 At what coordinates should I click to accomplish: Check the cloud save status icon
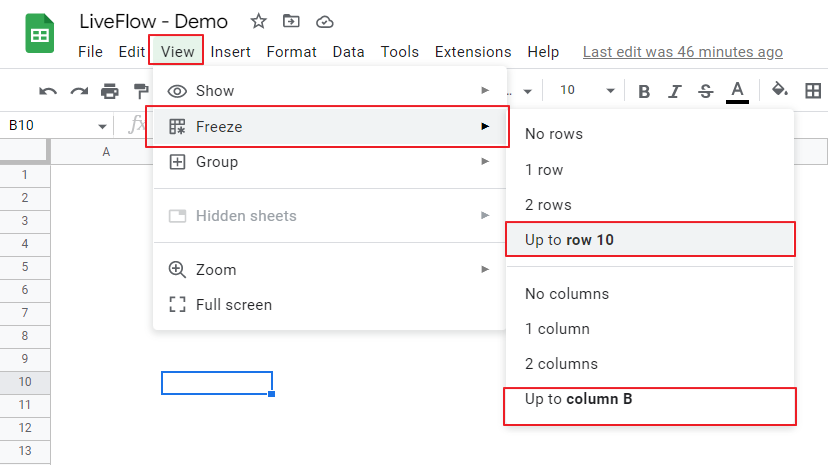[x=324, y=22]
